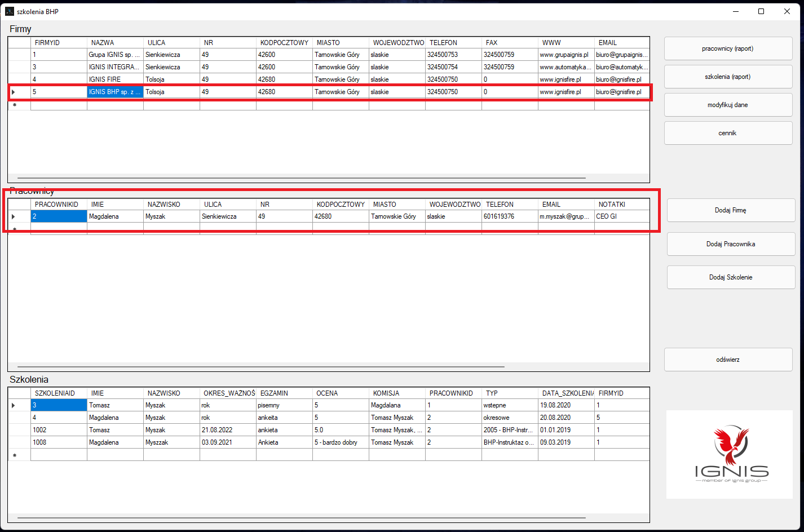Click phone number '324500754' cell
The height and width of the screenshot is (532, 804).
pos(453,67)
